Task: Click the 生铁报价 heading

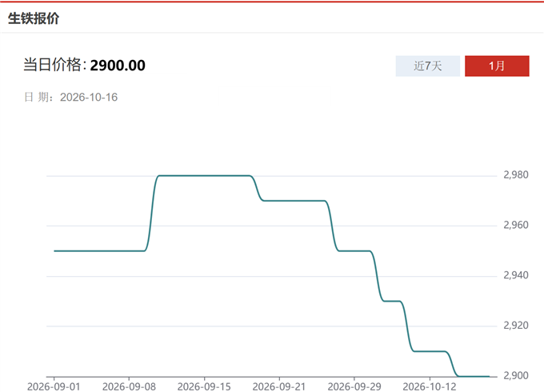Action: 34,18
